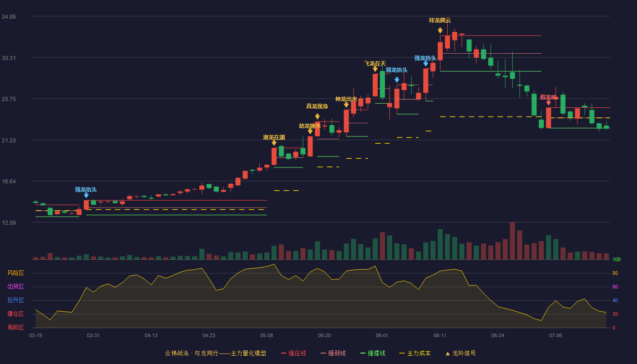This screenshot has width=637, height=364.
Task: Click the 潜龙在渊 label text
Action: tap(274, 137)
